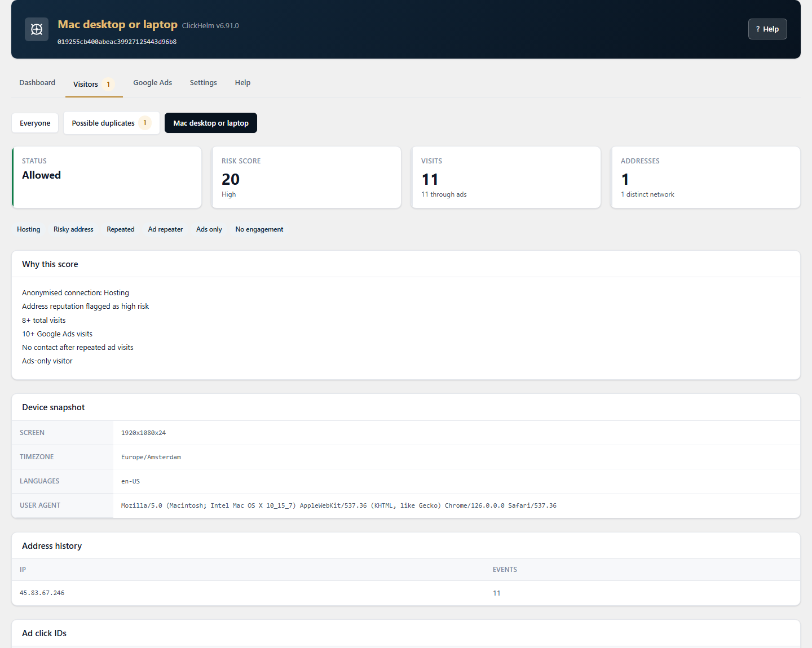The height and width of the screenshot is (648, 812).
Task: Open the Help tab in navigation
Action: (x=242, y=83)
